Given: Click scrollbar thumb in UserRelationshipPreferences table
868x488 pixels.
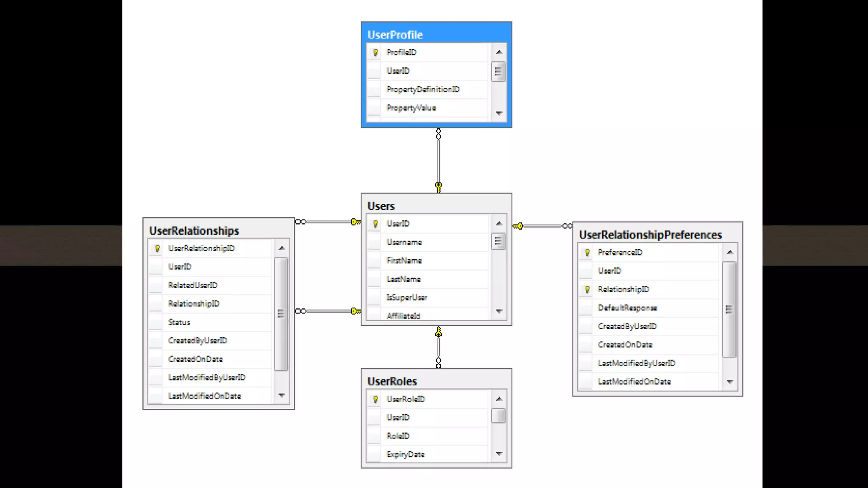Looking at the screenshot, I should click(729, 310).
